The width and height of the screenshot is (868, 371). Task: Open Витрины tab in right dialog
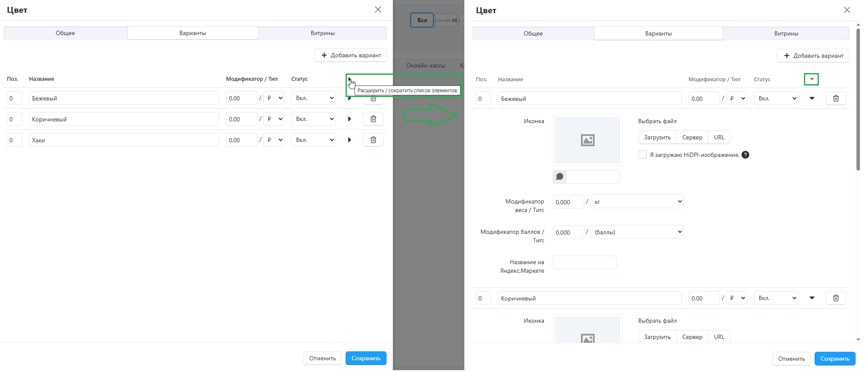(786, 33)
